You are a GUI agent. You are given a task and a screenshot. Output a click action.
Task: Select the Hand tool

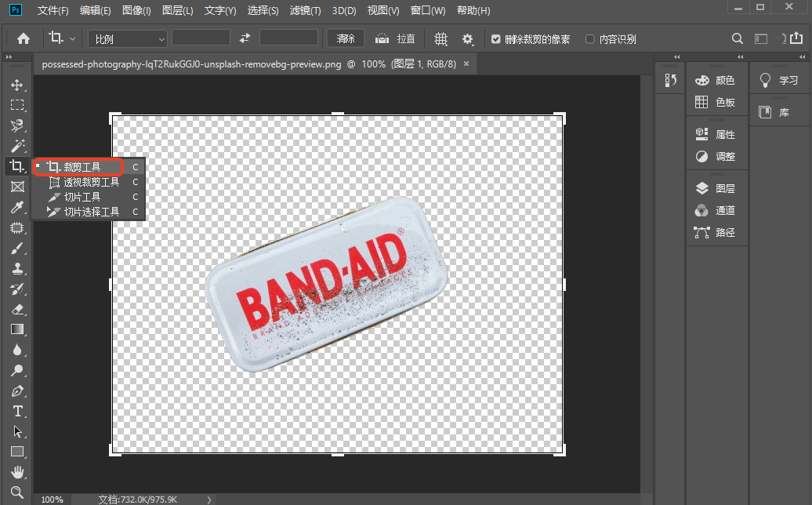(17, 472)
